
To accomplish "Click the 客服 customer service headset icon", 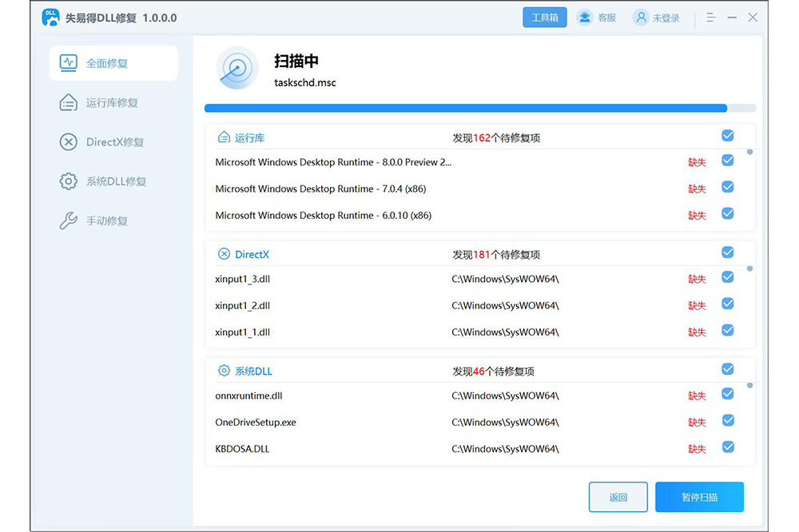I will [583, 17].
